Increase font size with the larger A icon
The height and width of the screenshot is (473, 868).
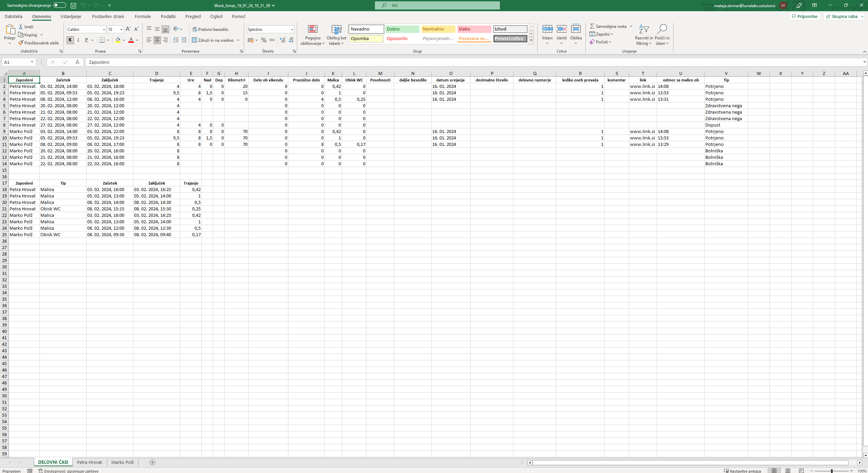(128, 30)
